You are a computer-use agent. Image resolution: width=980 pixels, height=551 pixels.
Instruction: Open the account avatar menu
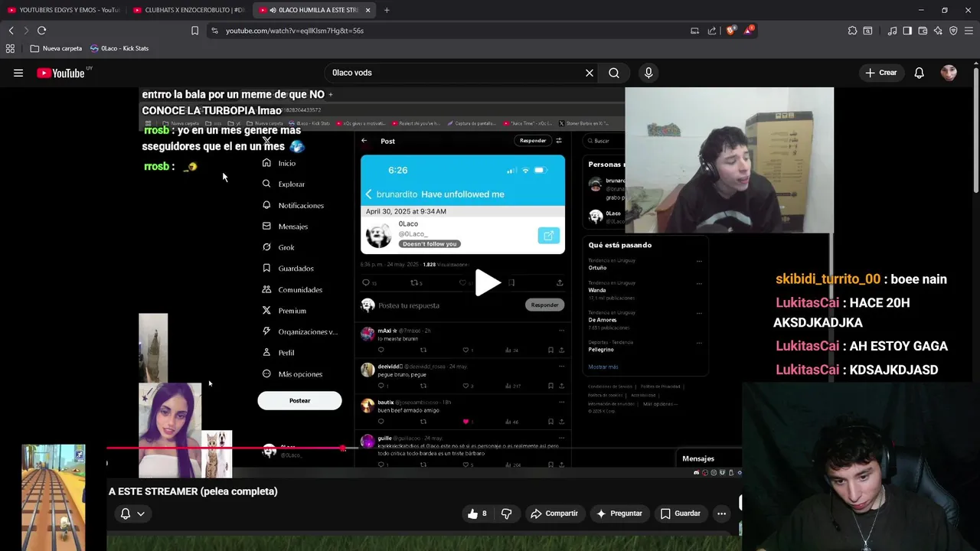949,73
